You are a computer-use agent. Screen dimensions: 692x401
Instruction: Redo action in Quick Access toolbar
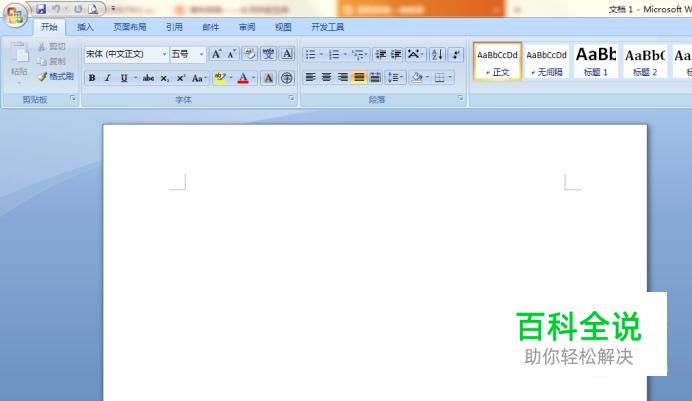click(x=78, y=9)
